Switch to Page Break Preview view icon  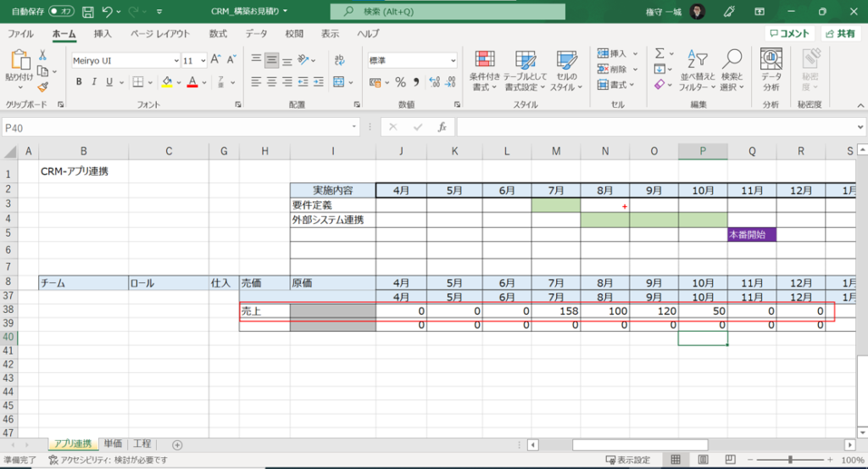click(730, 460)
